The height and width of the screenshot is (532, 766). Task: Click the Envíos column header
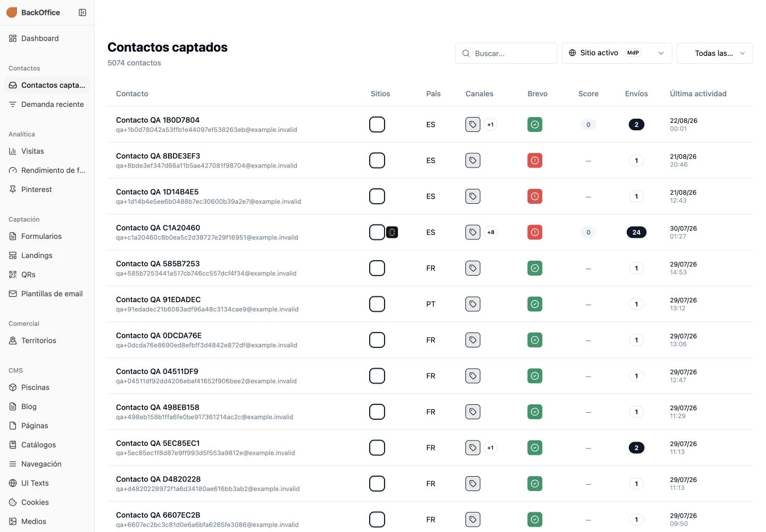[636, 94]
